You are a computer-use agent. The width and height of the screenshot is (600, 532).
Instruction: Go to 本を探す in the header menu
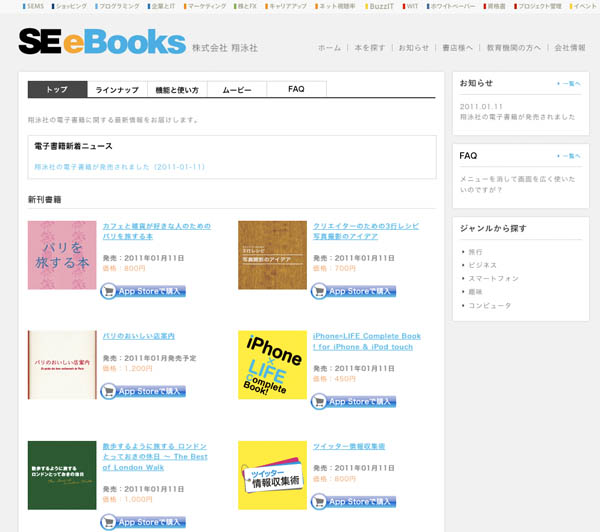pyautogui.click(x=369, y=48)
